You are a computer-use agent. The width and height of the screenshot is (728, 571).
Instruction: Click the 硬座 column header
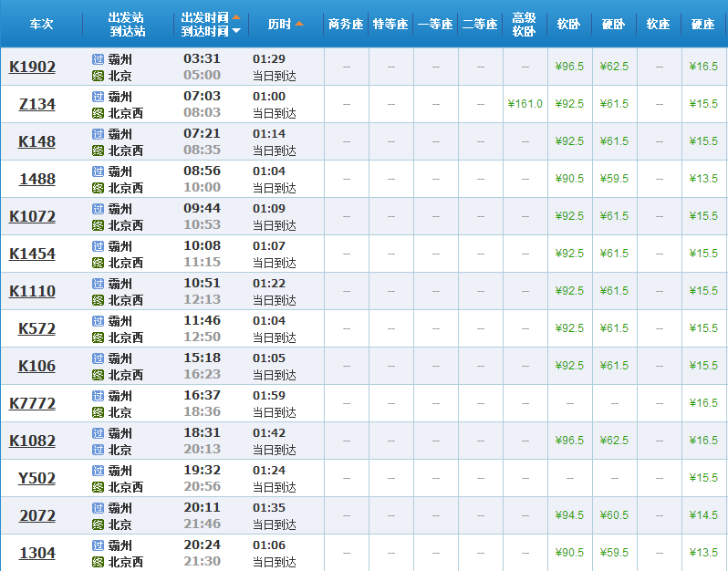click(x=702, y=24)
